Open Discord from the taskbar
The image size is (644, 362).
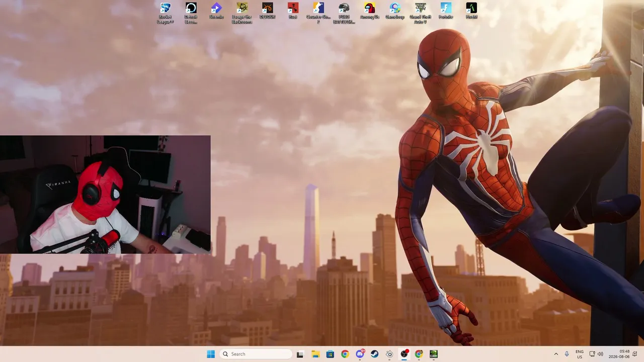(x=360, y=354)
